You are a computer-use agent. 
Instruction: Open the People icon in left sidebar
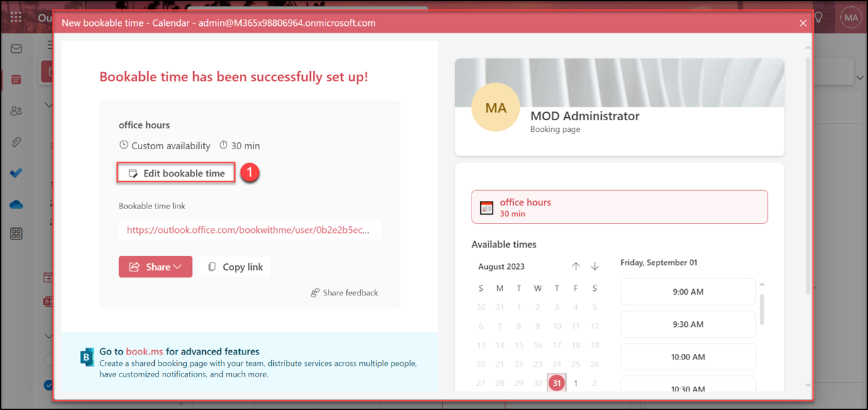(16, 111)
